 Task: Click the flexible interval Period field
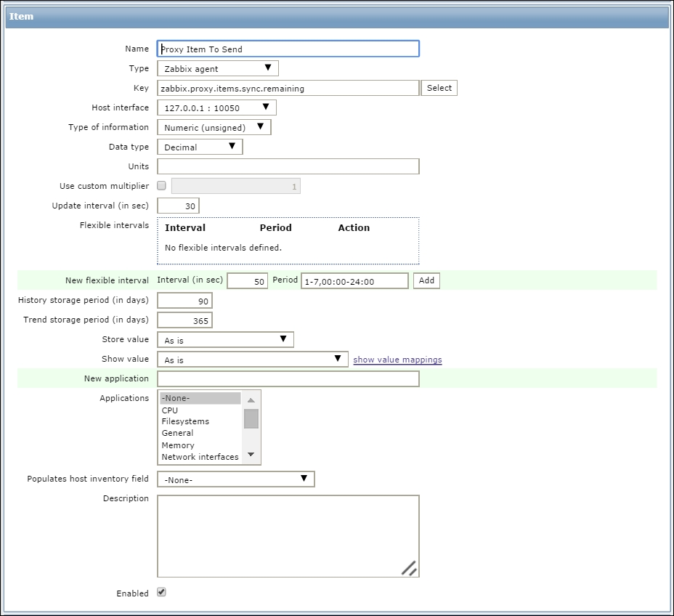point(354,281)
